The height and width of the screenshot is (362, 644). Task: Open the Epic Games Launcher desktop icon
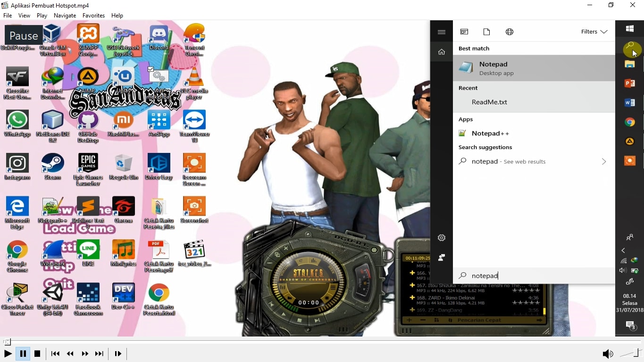(88, 169)
